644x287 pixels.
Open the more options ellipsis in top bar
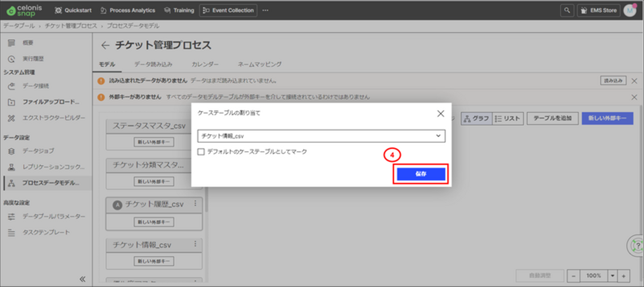coord(266,10)
